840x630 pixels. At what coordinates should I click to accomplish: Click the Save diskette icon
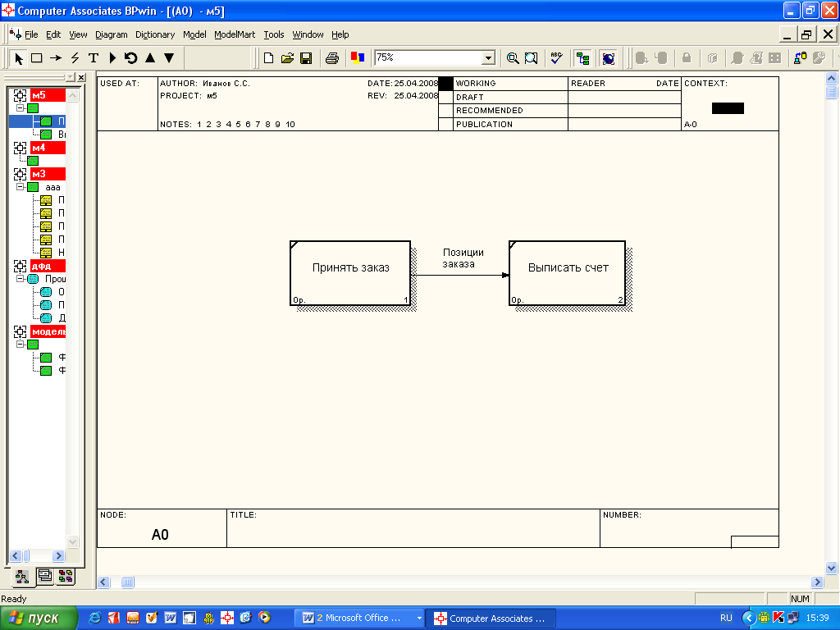(306, 58)
